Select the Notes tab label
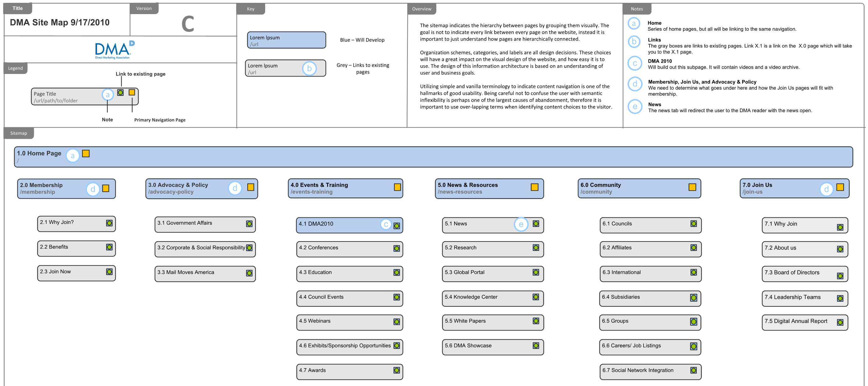868x386 pixels. pos(637,9)
